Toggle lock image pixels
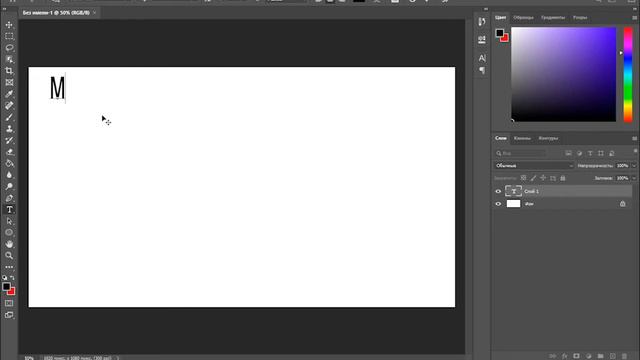640x360 pixels. 533,178
